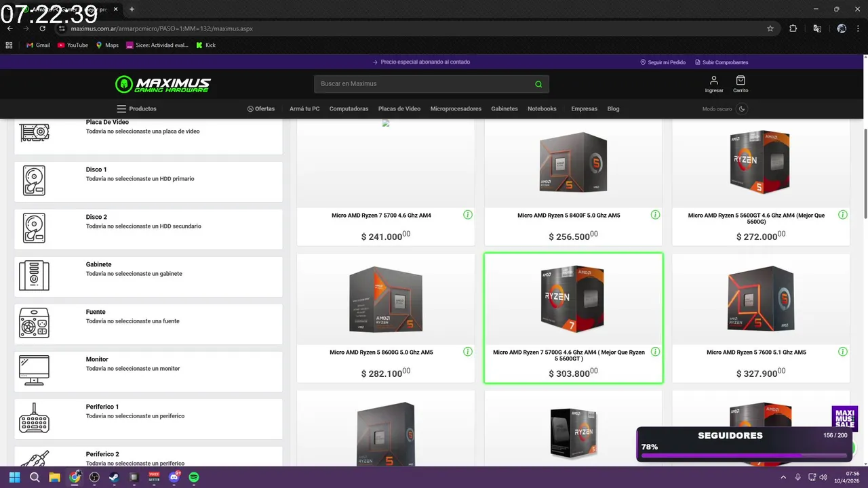The width and height of the screenshot is (868, 488).
Task: Reload the page in browser
Action: point(42,28)
